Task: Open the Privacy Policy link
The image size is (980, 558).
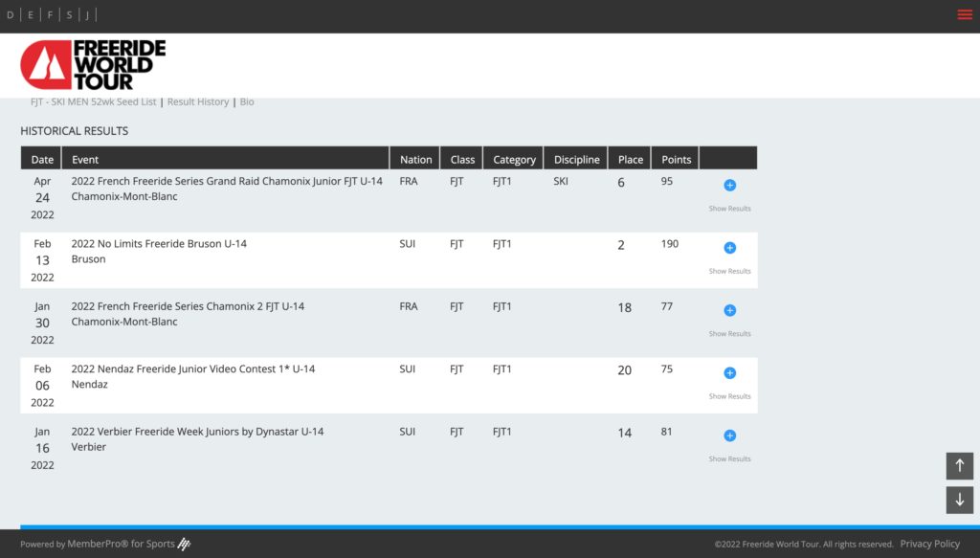Action: [929, 544]
